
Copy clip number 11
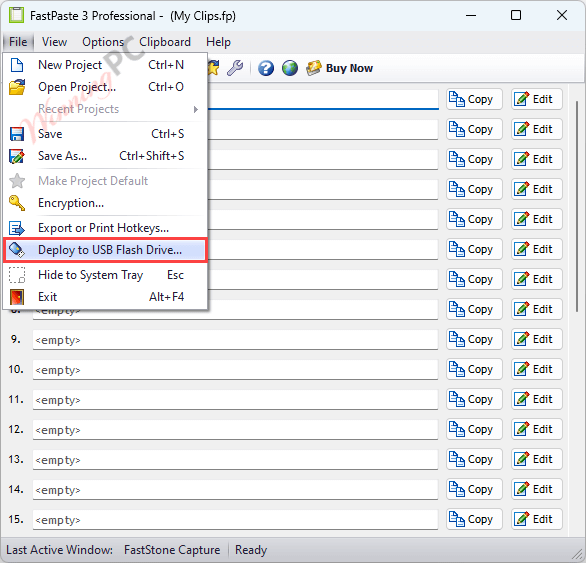point(474,399)
